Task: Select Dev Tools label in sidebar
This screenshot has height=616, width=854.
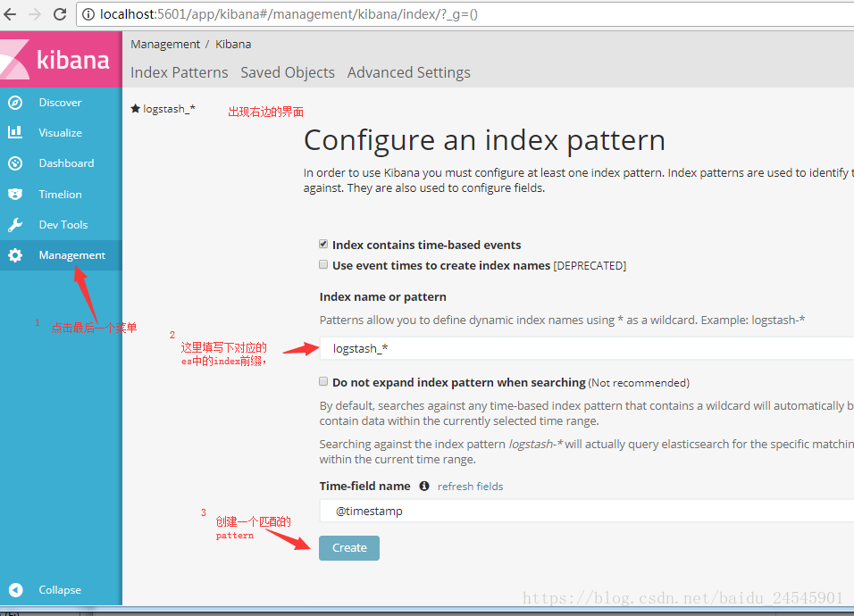Action: point(63,225)
